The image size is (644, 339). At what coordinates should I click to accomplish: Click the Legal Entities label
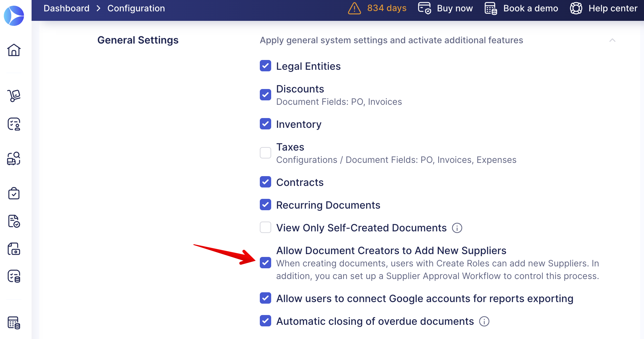308,66
